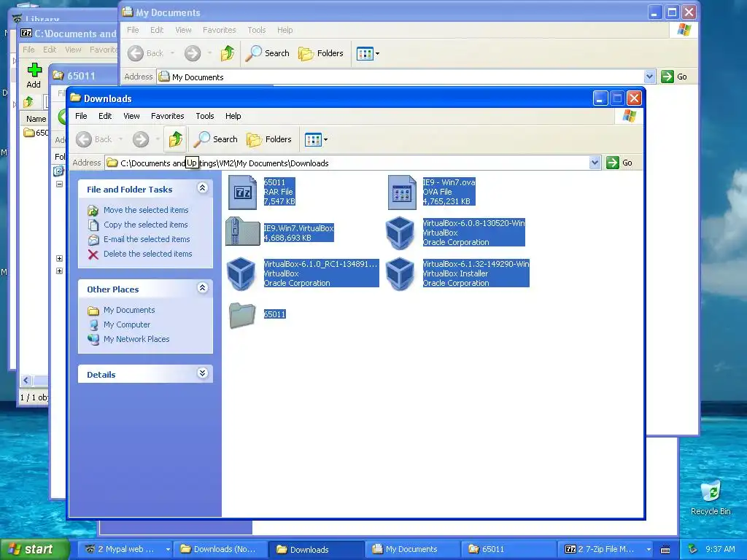Select the 65011 folder icon
Image resolution: width=747 pixels, height=560 pixels.
(x=242, y=315)
